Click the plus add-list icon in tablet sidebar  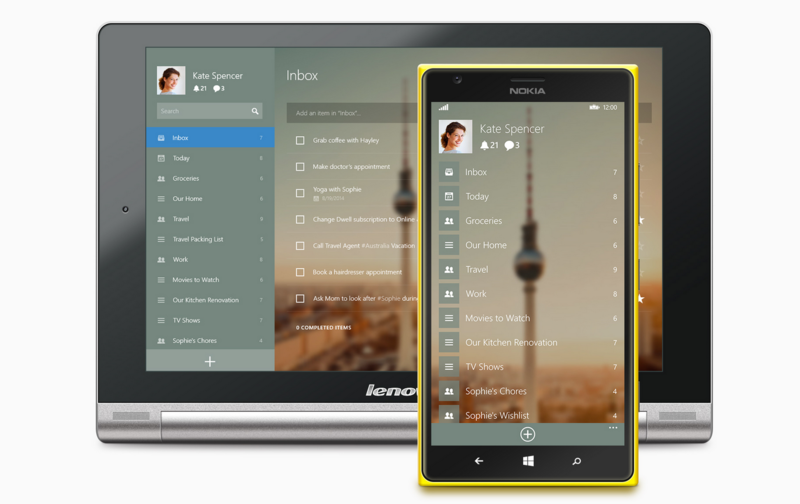210,362
